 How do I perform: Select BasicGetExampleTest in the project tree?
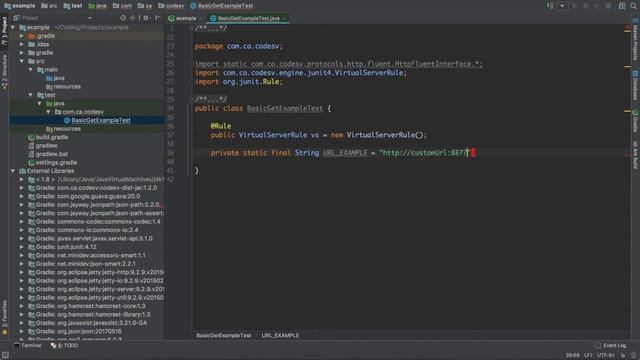(97, 120)
